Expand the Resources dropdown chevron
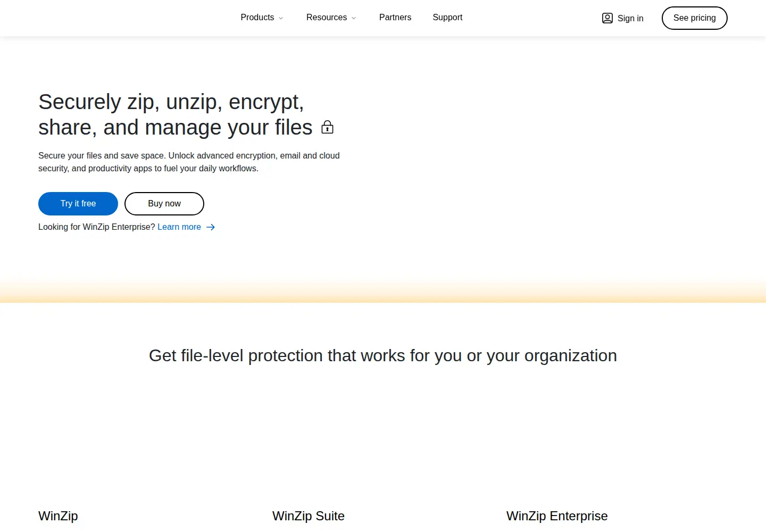 pos(354,18)
